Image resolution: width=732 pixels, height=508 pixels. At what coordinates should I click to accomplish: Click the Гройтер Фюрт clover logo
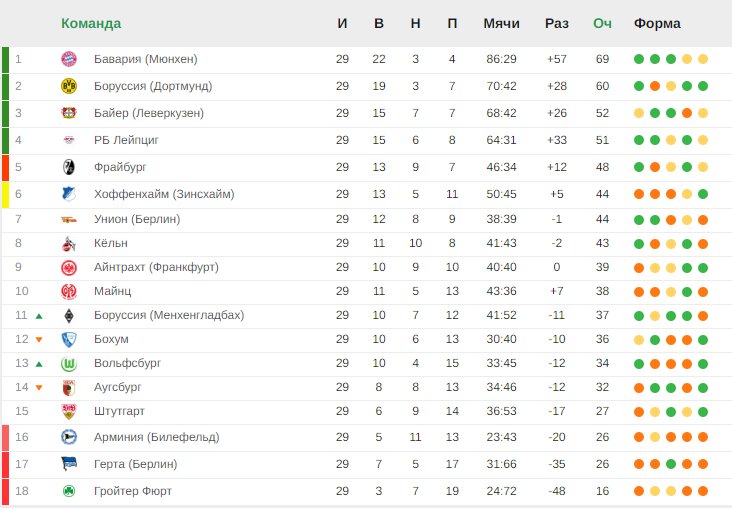tap(69, 491)
